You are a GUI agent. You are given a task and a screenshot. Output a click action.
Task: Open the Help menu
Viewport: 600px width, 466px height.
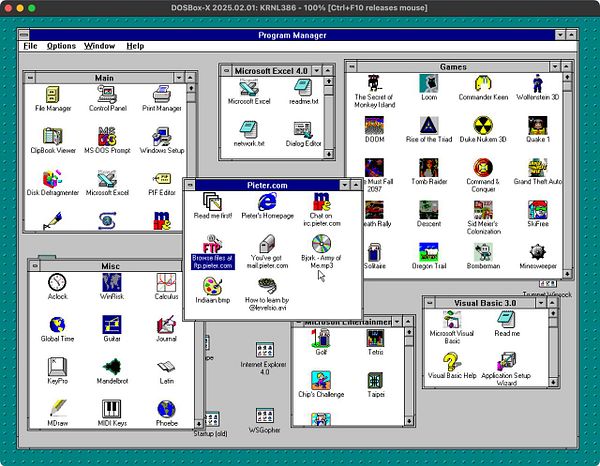click(x=135, y=46)
